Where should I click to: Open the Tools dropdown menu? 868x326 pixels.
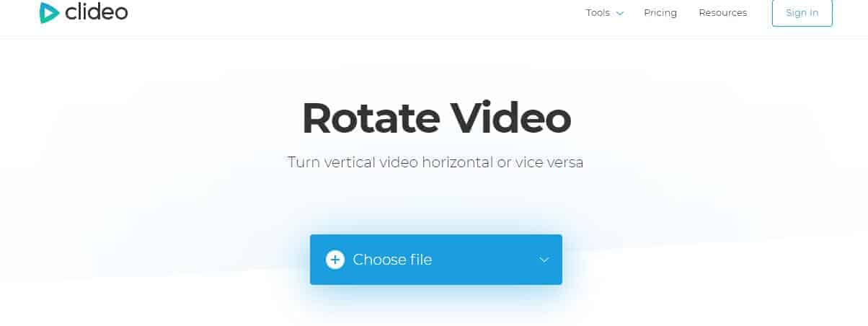click(x=605, y=13)
